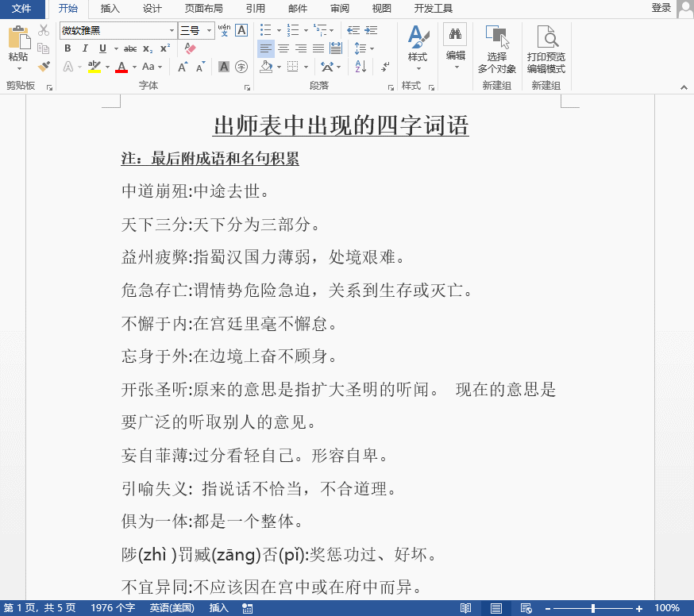Switch to the 审阅 Review tab

(340, 9)
